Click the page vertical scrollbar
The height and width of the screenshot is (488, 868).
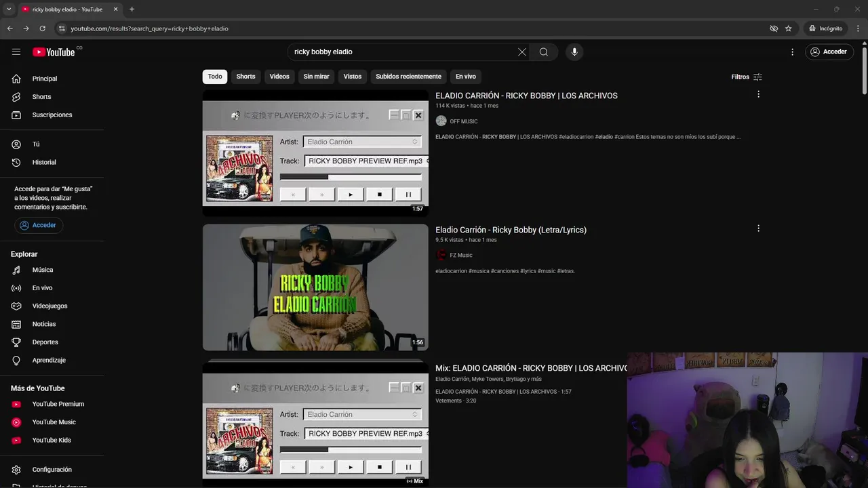[864, 70]
